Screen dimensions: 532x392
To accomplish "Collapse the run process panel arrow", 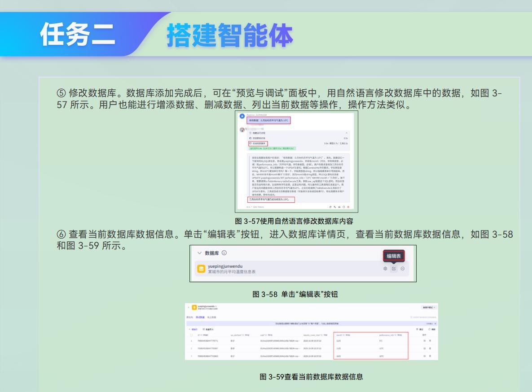I will click(347, 133).
